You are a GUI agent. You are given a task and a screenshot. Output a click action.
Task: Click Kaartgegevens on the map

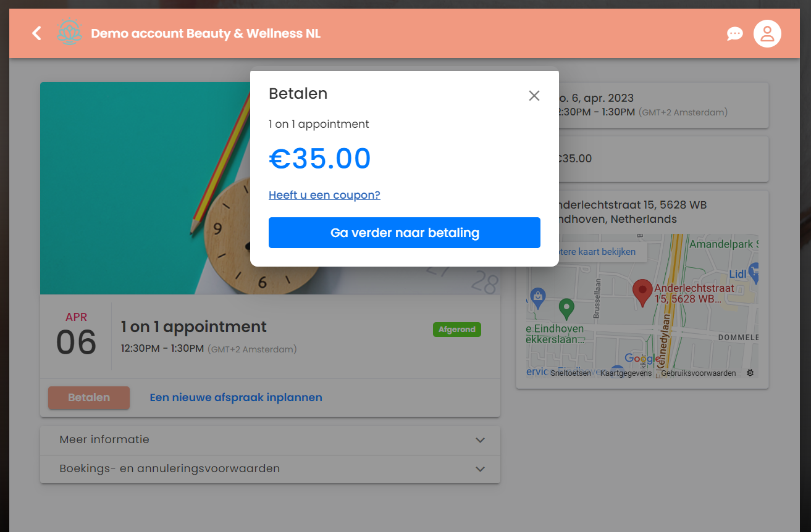pos(626,373)
